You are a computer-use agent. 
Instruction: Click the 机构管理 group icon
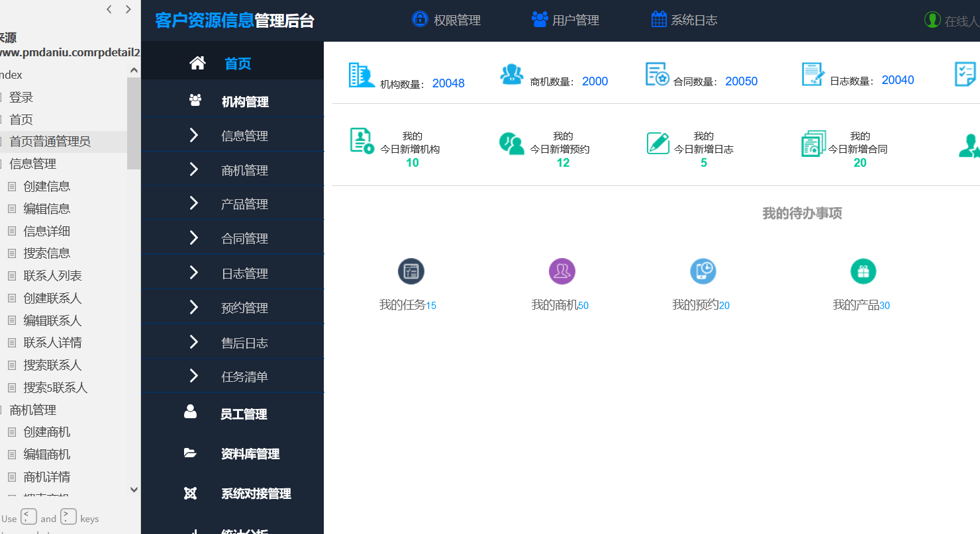click(x=195, y=101)
